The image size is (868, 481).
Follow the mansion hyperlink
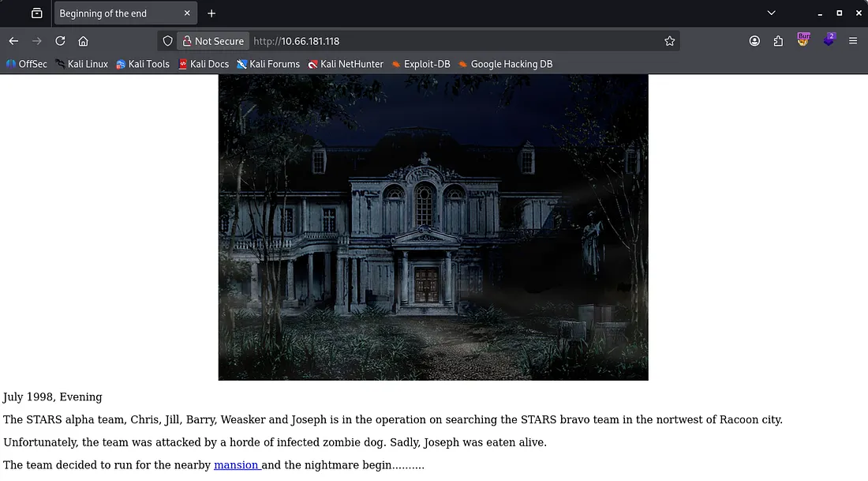pyautogui.click(x=236, y=465)
